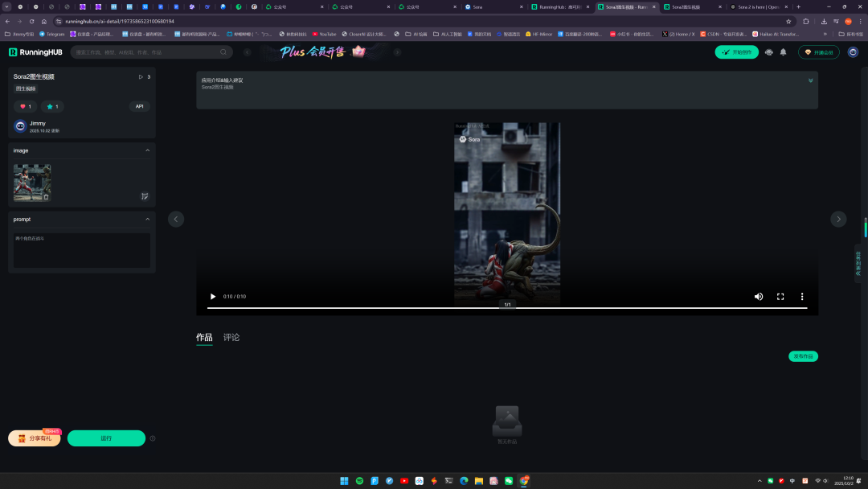This screenshot has height=489, width=868.
Task: Open the image edit tool icon
Action: click(145, 195)
